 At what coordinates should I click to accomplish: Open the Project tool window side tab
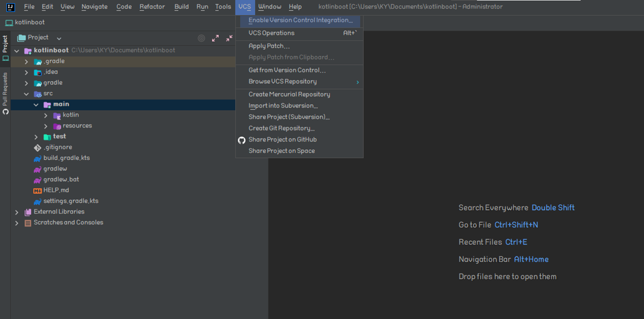click(x=5, y=48)
